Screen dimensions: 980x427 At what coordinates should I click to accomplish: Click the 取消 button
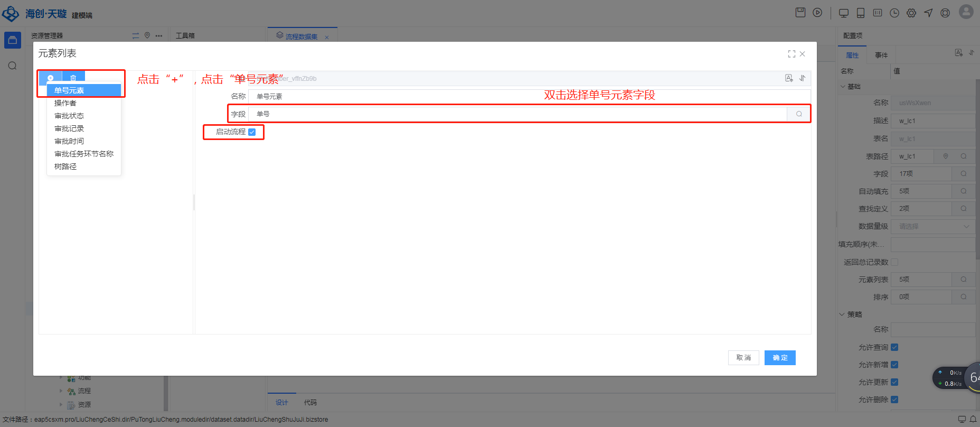(x=743, y=358)
